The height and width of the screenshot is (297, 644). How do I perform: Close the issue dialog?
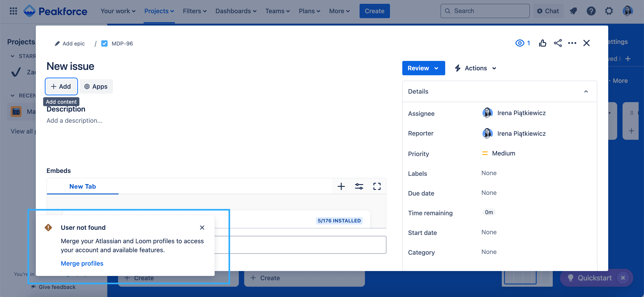click(x=586, y=43)
